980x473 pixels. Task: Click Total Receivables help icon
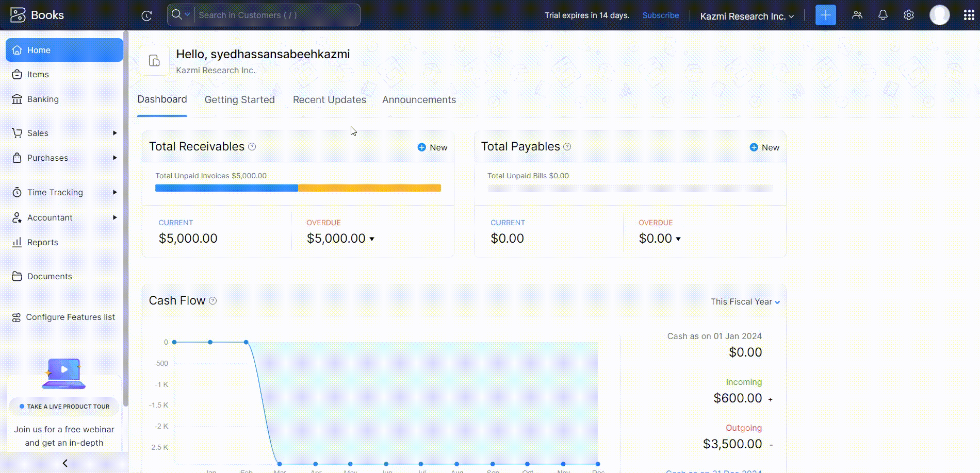pos(252,146)
